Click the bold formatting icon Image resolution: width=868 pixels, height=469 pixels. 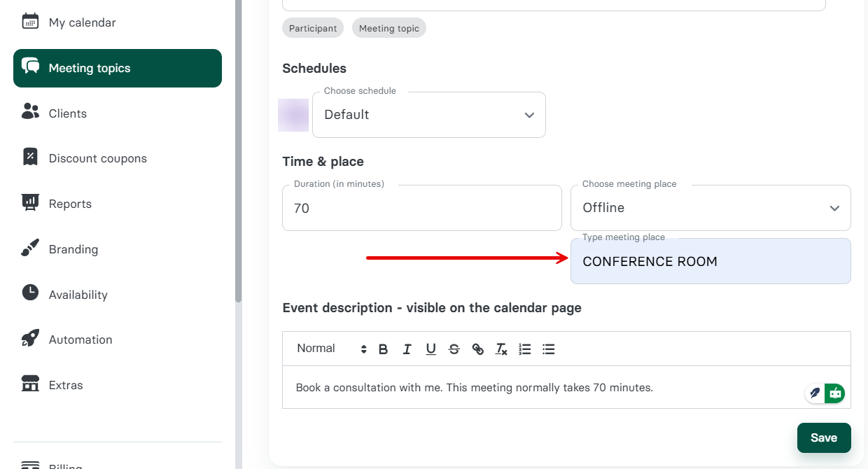(x=383, y=349)
